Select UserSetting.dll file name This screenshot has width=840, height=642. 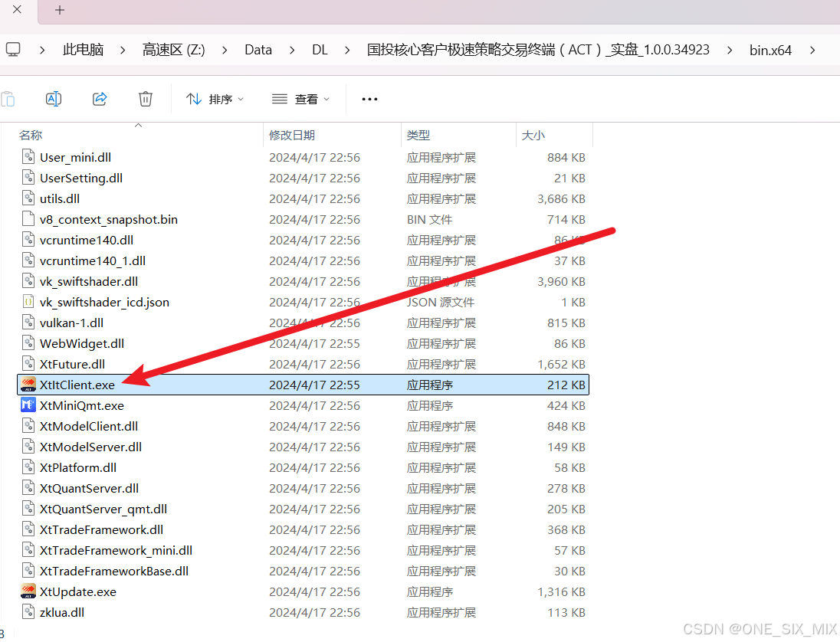click(81, 178)
